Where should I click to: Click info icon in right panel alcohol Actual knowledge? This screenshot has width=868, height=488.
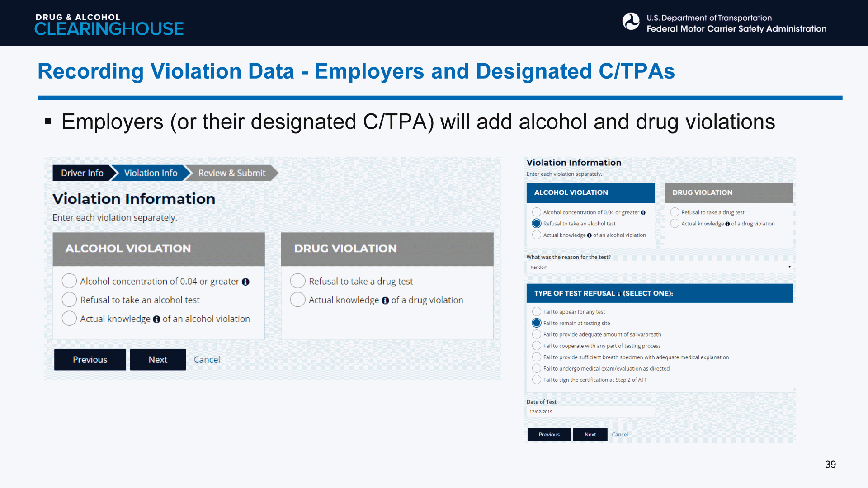[589, 235]
